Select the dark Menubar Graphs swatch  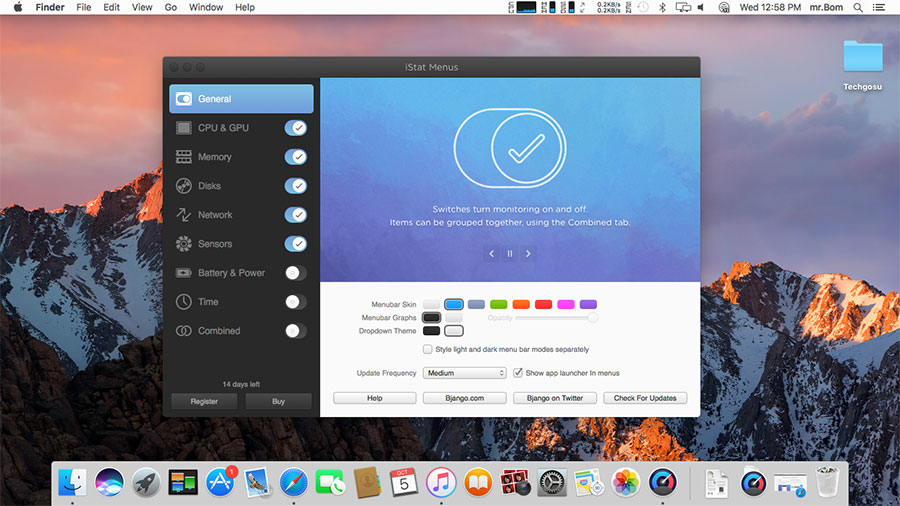(431, 317)
